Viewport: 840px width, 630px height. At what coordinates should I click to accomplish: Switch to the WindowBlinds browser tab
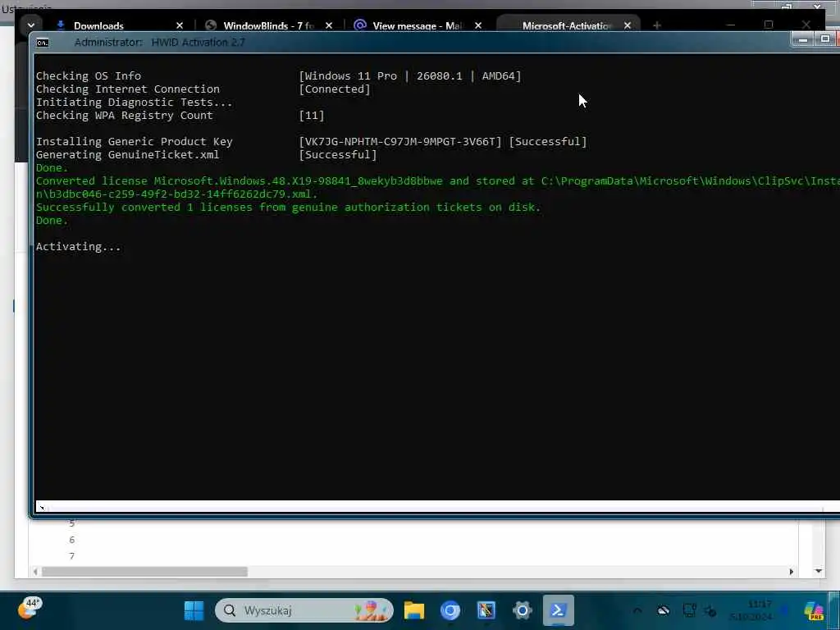(268, 25)
